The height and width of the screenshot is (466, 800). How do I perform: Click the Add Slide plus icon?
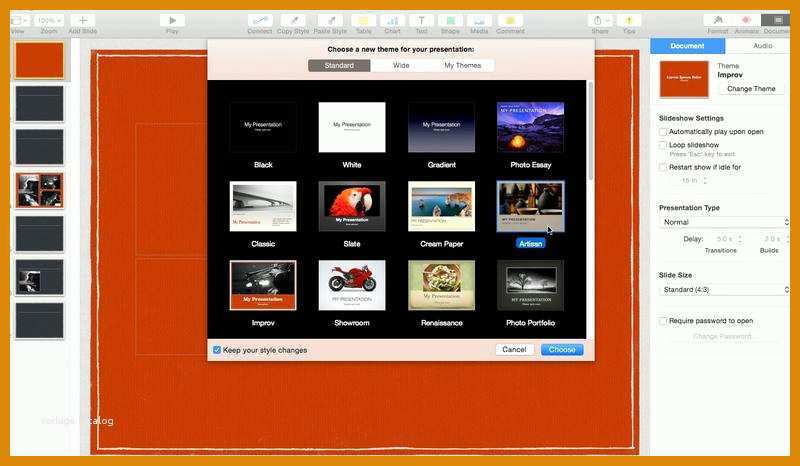click(83, 20)
